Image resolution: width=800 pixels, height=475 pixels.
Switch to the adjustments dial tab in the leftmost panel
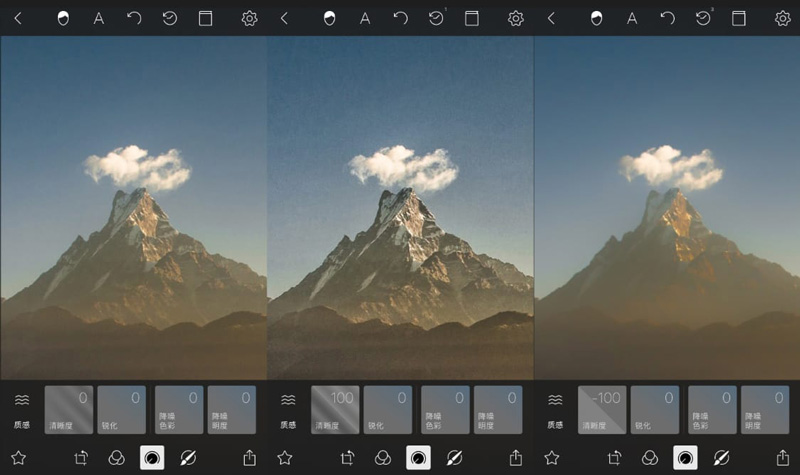pyautogui.click(x=152, y=457)
